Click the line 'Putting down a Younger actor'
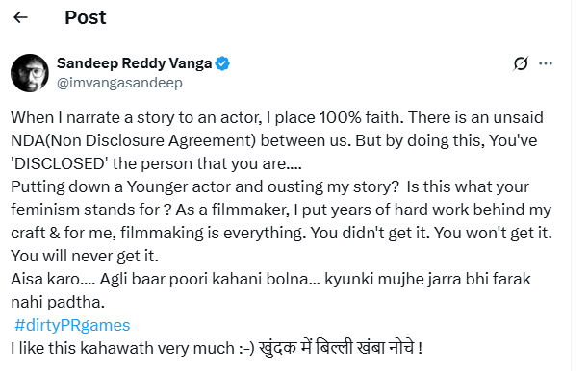The width and height of the screenshot is (588, 371). coord(270,186)
